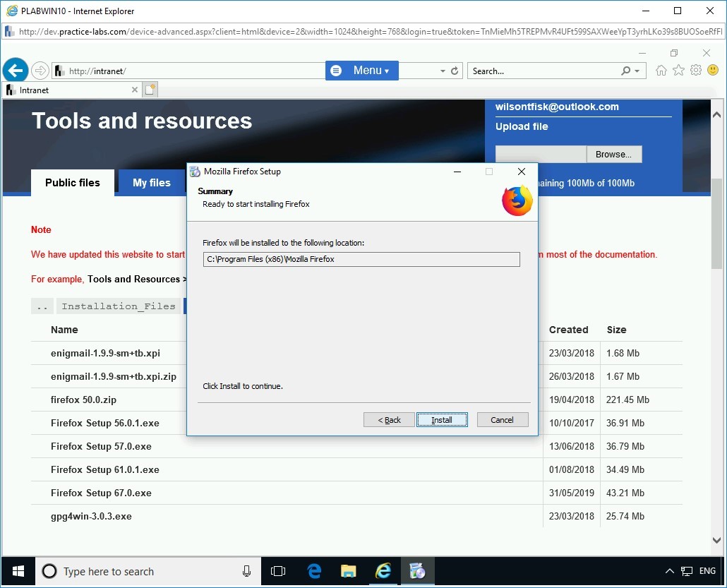Click the Browse button under Upload file
This screenshot has height=588, width=727.
coord(613,154)
